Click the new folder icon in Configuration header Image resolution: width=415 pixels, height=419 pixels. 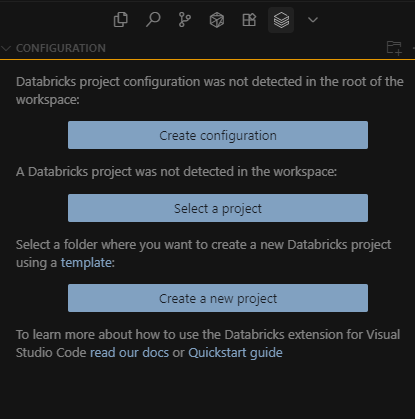(x=394, y=48)
